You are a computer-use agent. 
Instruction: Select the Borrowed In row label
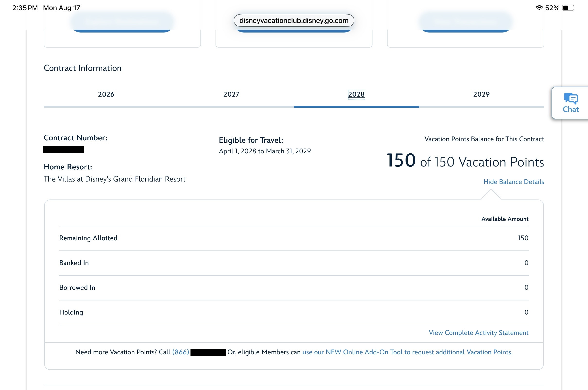pos(77,288)
